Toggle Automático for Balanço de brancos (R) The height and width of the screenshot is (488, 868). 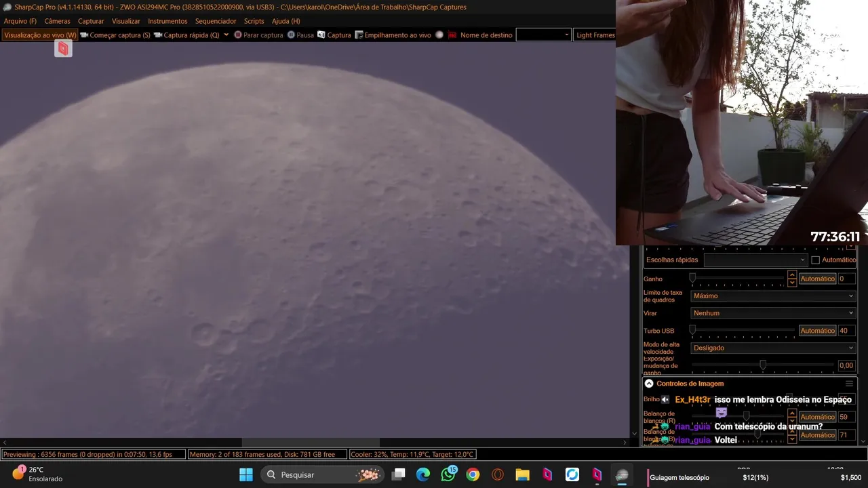817,417
